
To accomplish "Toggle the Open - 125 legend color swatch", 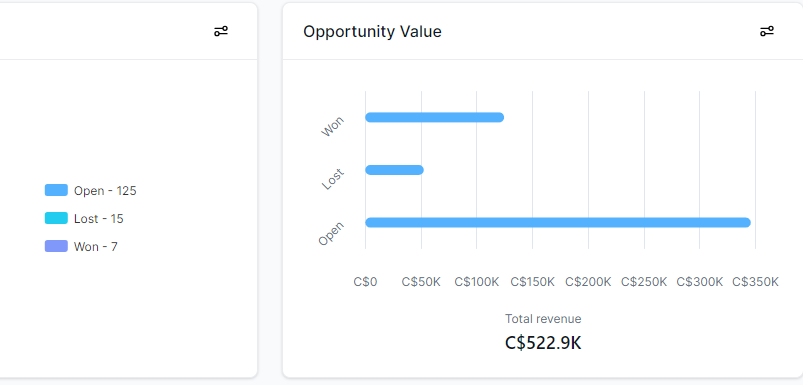I will [x=56, y=190].
